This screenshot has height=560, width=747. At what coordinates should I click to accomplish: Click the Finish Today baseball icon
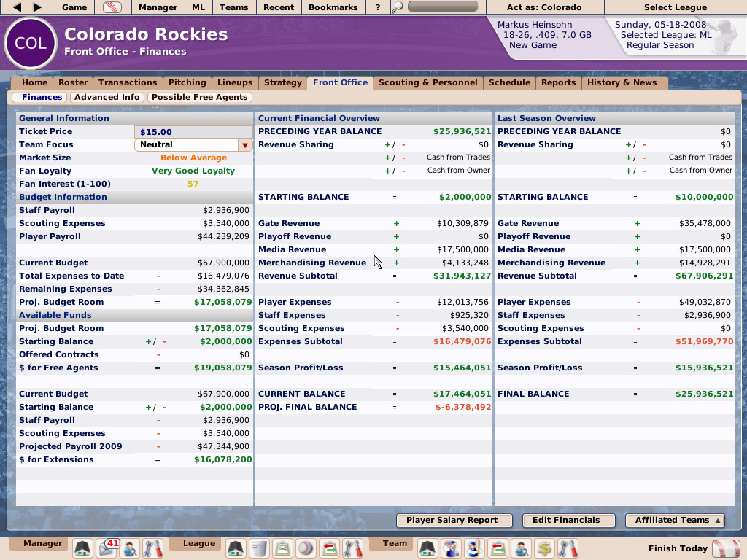[x=726, y=548]
